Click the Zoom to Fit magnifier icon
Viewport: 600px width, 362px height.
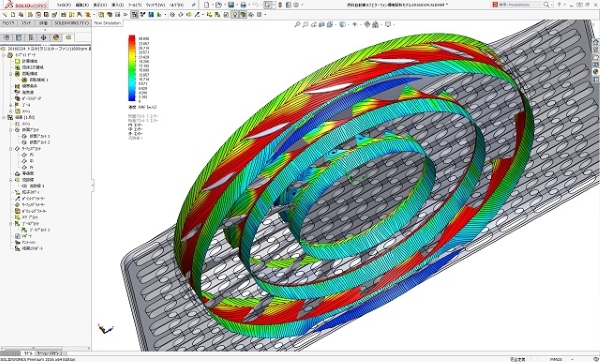coord(297,24)
